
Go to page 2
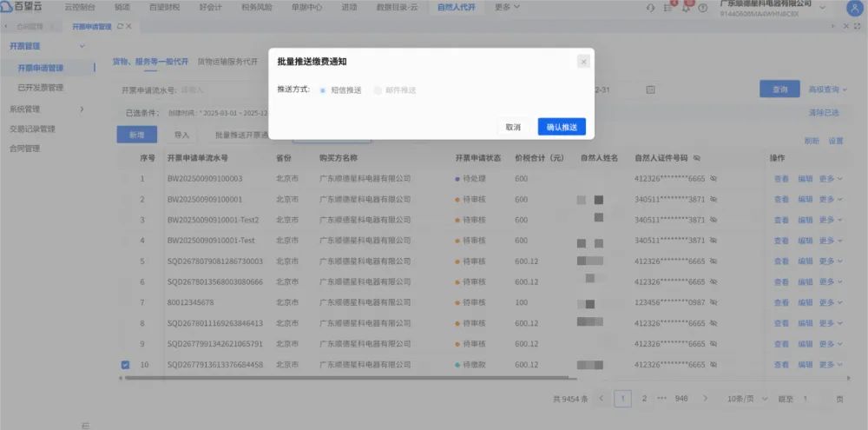click(x=644, y=399)
